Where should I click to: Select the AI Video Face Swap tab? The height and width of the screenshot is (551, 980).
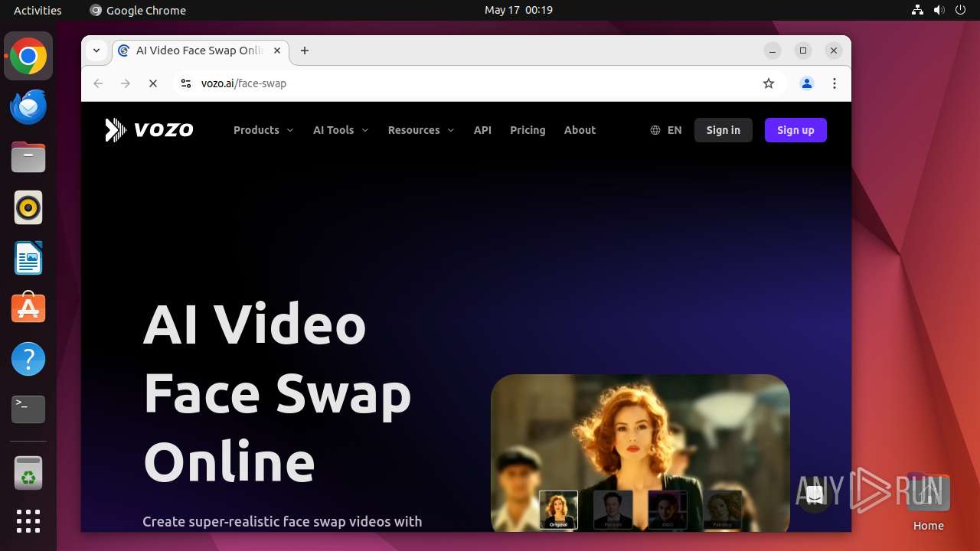tap(201, 51)
